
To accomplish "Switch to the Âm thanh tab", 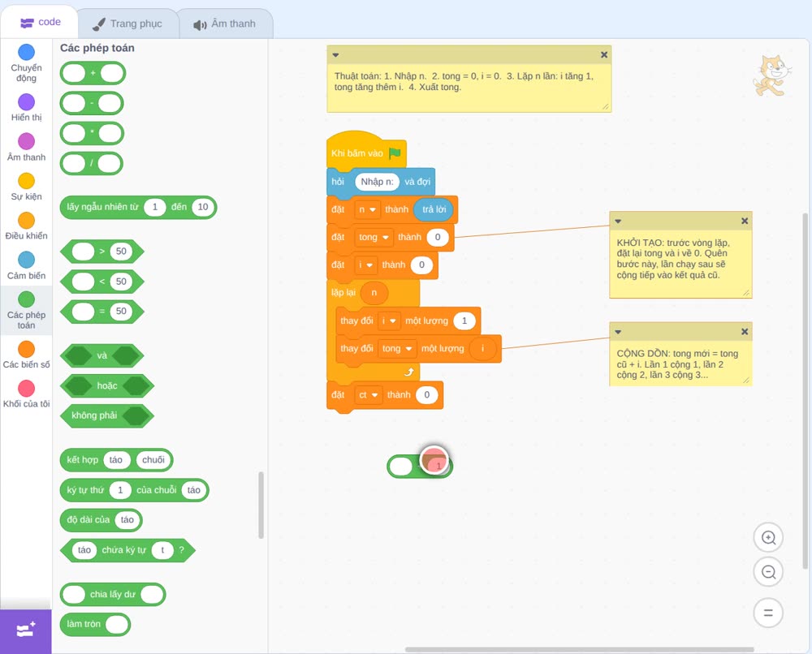I will (225, 24).
